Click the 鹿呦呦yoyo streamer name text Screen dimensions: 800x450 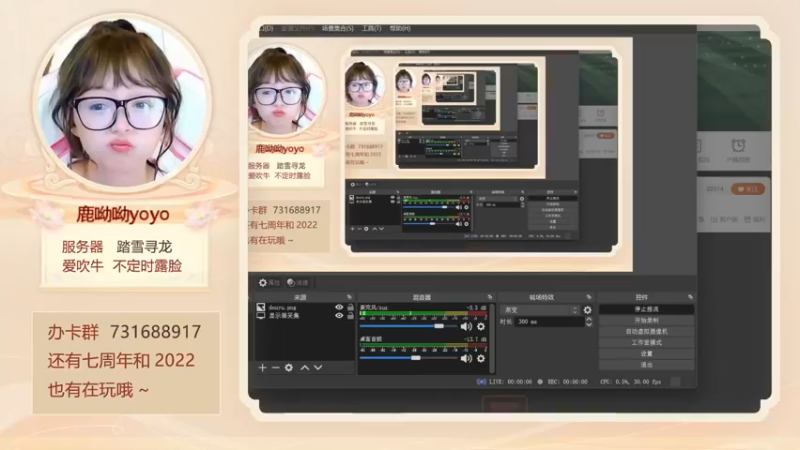[123, 215]
